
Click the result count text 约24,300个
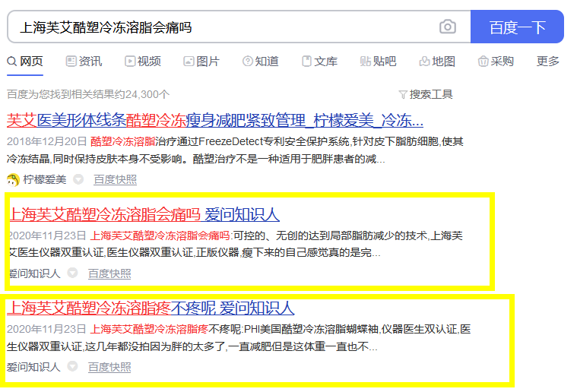pos(142,94)
